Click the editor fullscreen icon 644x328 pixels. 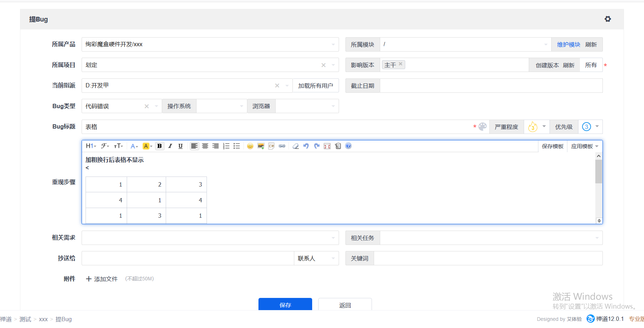point(327,146)
